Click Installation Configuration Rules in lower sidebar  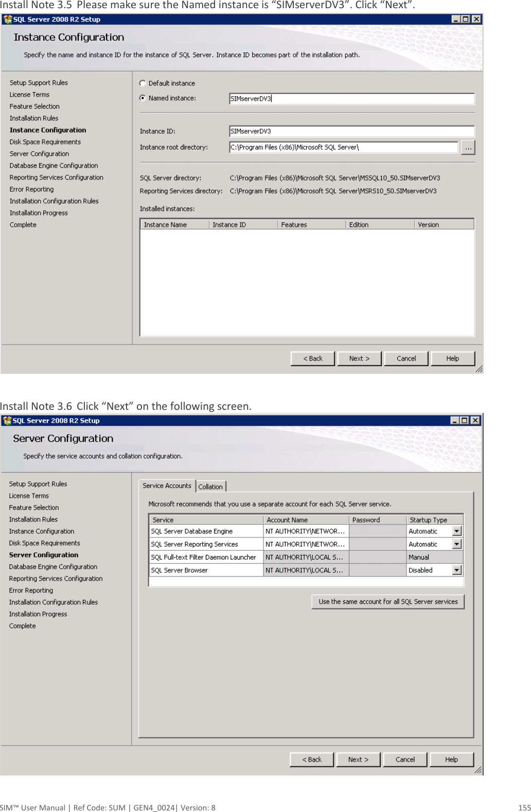click(54, 602)
